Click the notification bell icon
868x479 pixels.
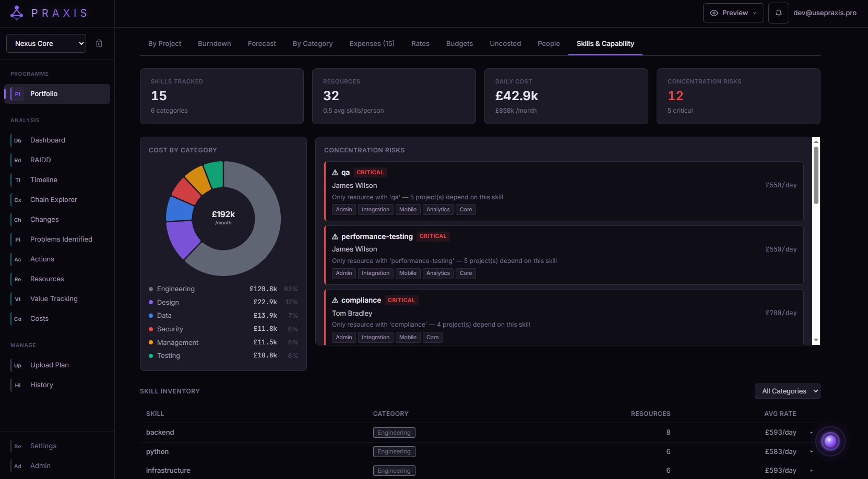click(x=778, y=13)
